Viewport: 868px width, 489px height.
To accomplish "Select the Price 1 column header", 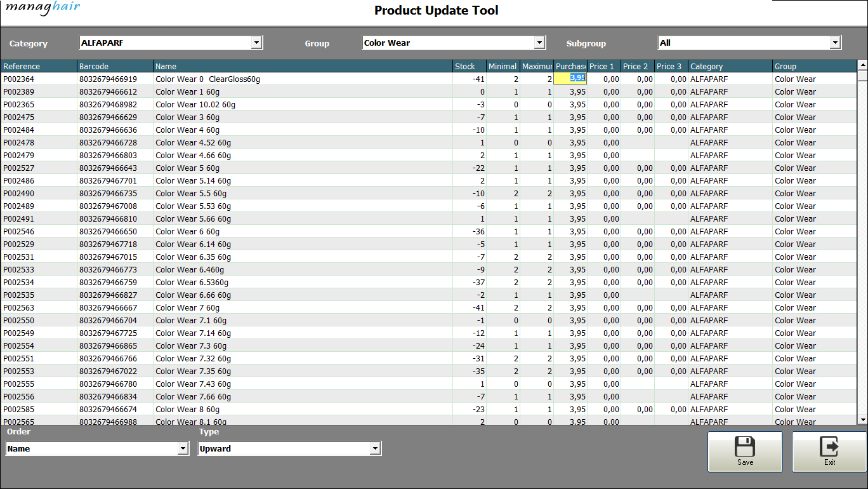I will click(603, 66).
